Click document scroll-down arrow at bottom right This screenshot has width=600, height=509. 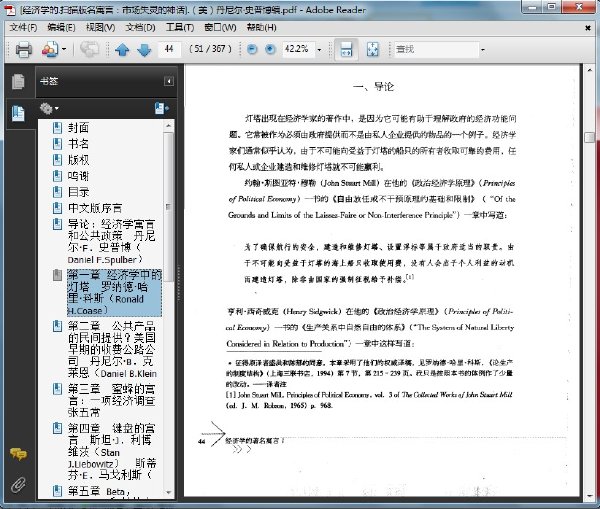[x=590, y=496]
